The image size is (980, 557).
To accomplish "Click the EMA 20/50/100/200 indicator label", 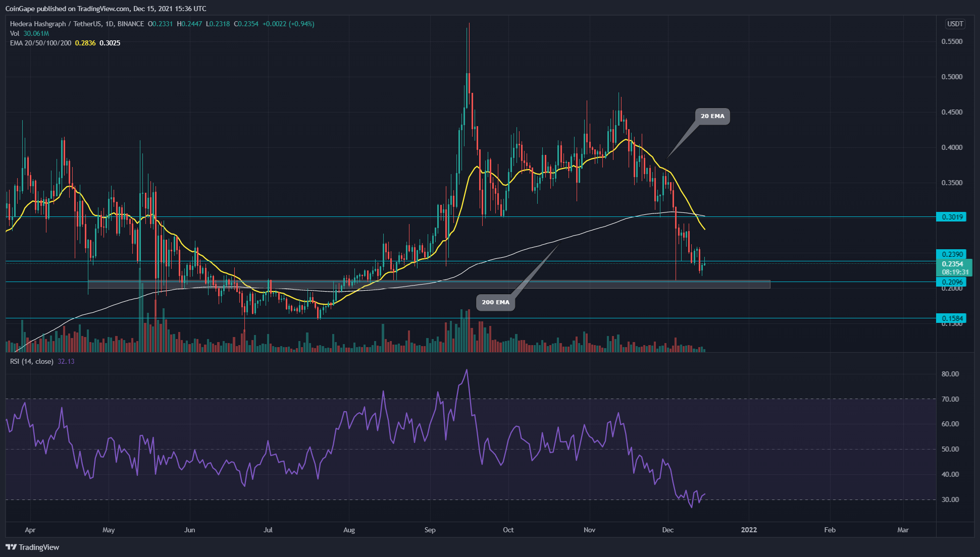I will tap(40, 43).
